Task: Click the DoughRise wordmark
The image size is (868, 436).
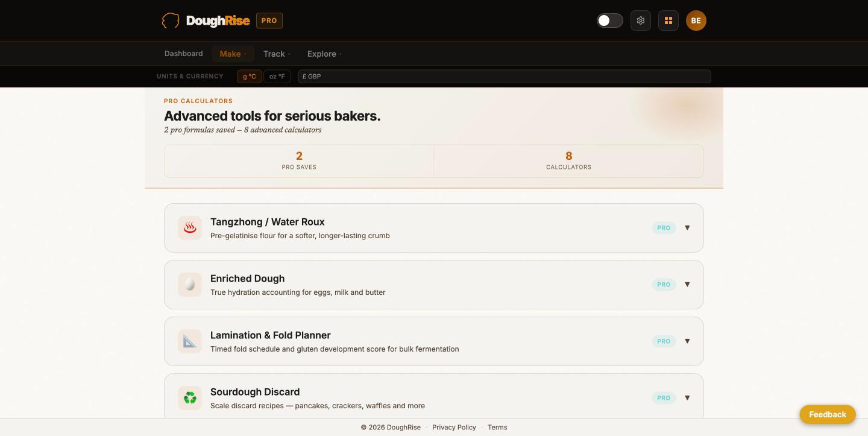Action: tap(218, 21)
